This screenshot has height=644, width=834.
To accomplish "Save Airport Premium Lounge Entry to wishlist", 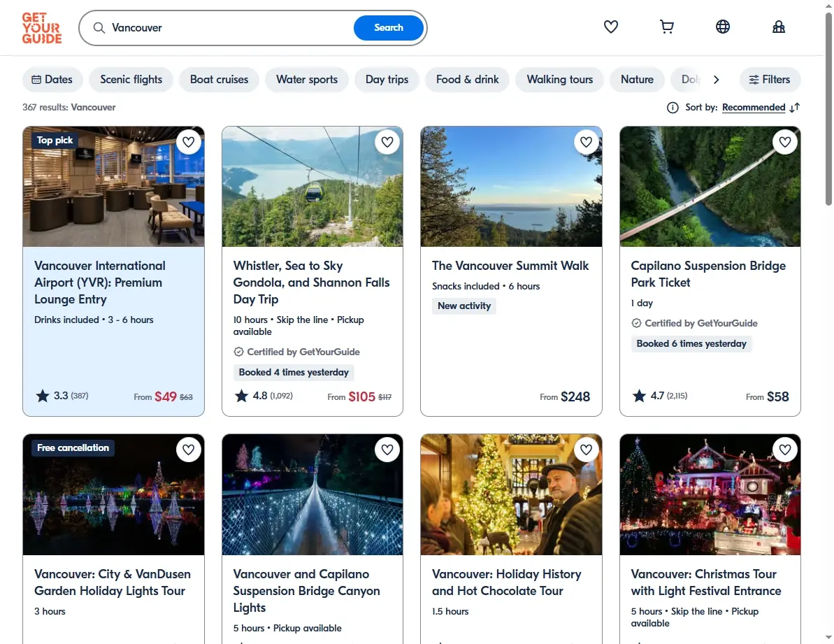I will (188, 142).
